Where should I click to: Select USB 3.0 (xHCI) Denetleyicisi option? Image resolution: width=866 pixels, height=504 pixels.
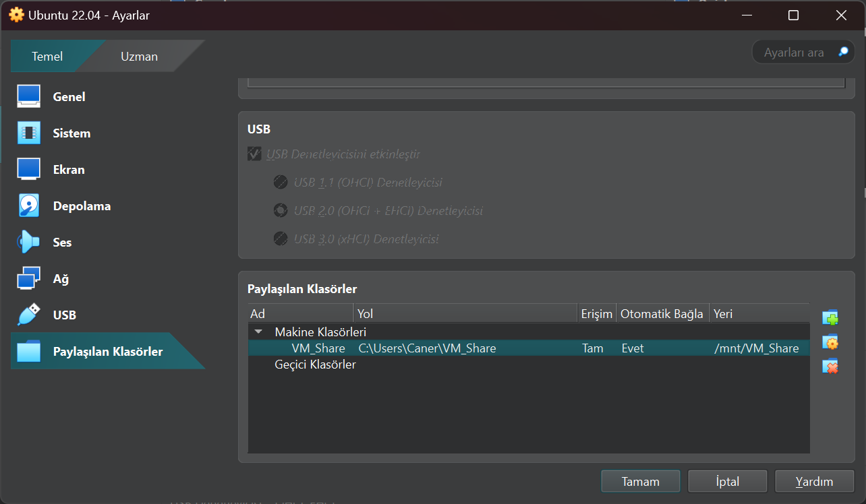tap(280, 239)
